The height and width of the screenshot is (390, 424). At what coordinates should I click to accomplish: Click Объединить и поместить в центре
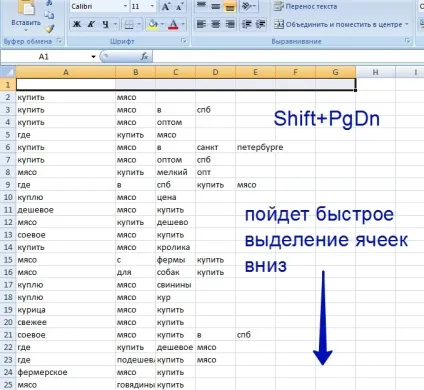(338, 24)
